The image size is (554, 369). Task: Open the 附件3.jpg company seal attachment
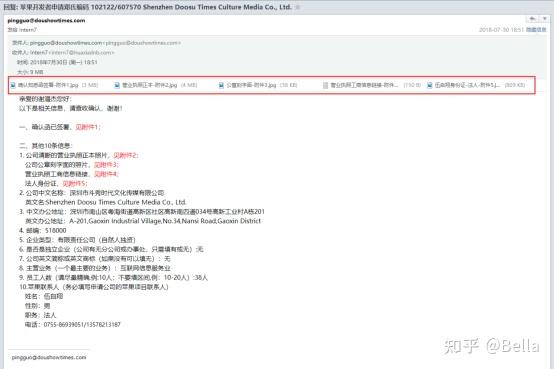pos(258,85)
